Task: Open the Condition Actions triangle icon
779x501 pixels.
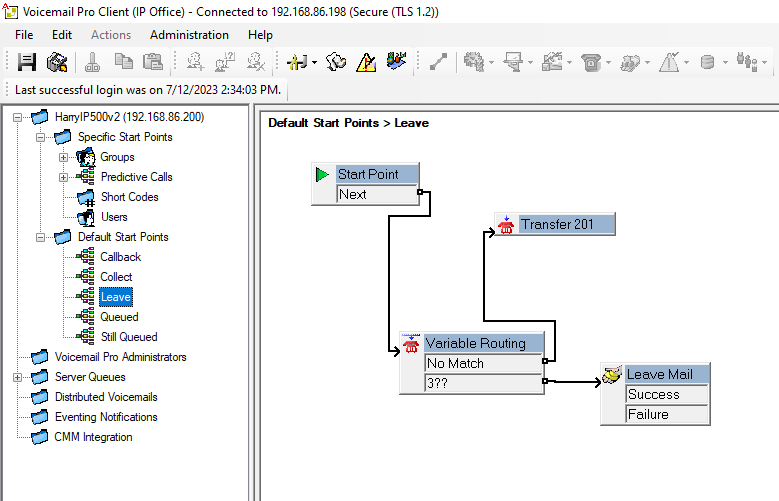Action: 669,62
